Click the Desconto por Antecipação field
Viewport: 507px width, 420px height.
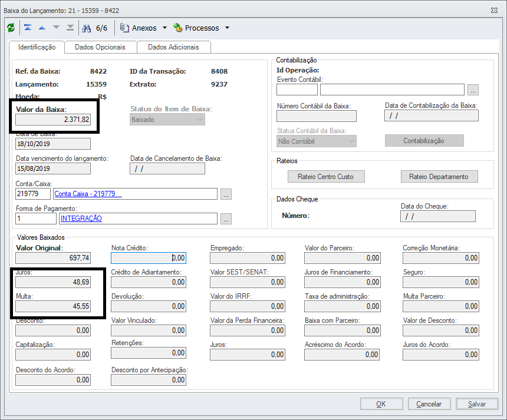pyautogui.click(x=149, y=379)
